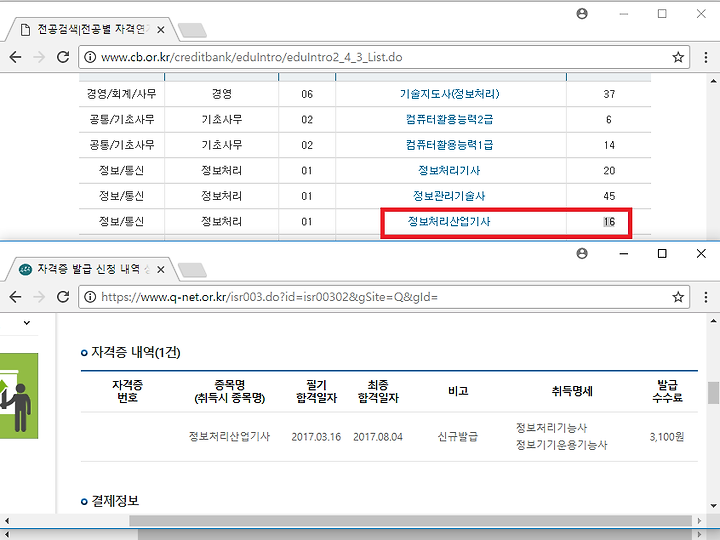Reload the cb.or.kr page
The image size is (720, 540).
tap(63, 57)
